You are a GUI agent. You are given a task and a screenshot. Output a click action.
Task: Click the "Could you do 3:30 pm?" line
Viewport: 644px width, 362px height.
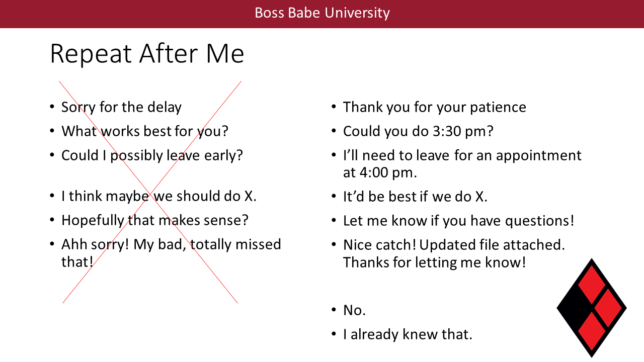tap(418, 131)
